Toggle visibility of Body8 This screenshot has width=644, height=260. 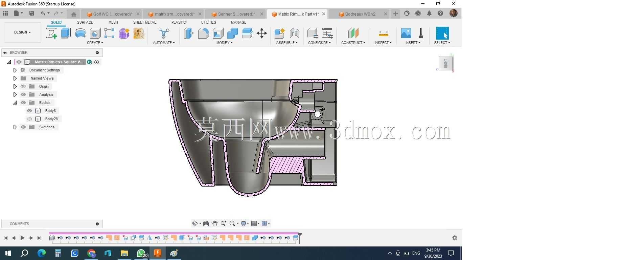[x=29, y=111]
